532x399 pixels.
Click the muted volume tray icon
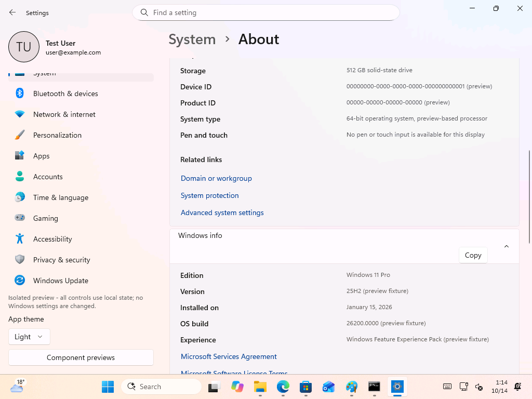pos(479,387)
